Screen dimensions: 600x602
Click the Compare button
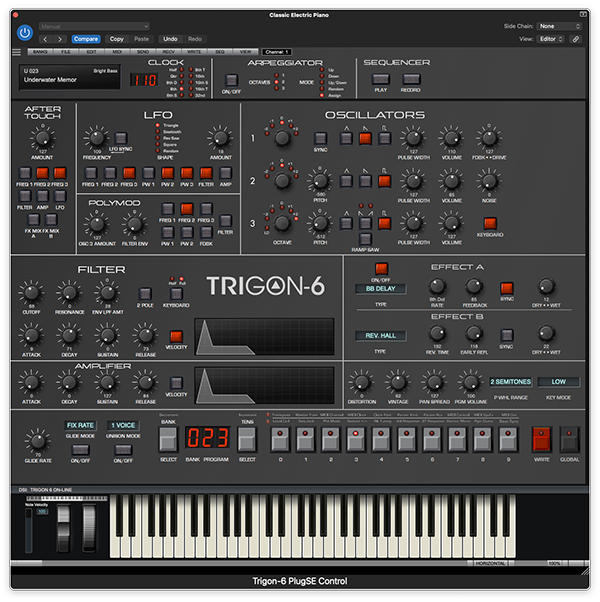click(x=86, y=39)
